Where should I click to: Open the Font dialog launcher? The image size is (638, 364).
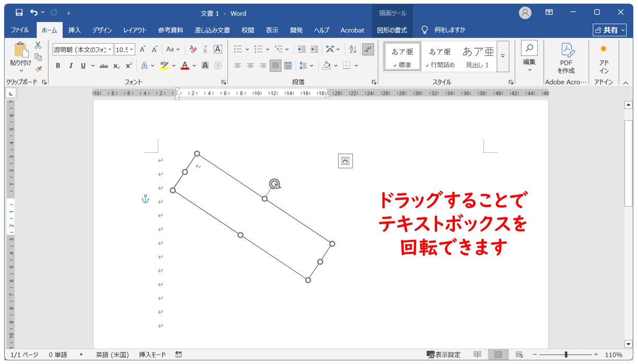(223, 82)
